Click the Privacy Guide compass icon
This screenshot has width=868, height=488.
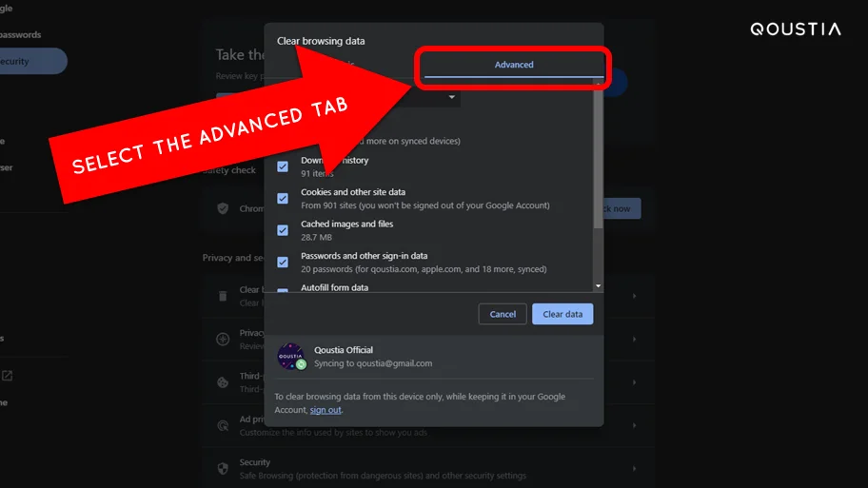click(x=223, y=340)
